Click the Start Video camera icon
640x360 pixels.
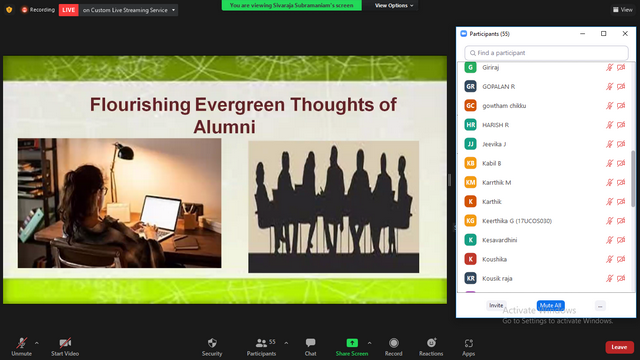click(x=65, y=343)
